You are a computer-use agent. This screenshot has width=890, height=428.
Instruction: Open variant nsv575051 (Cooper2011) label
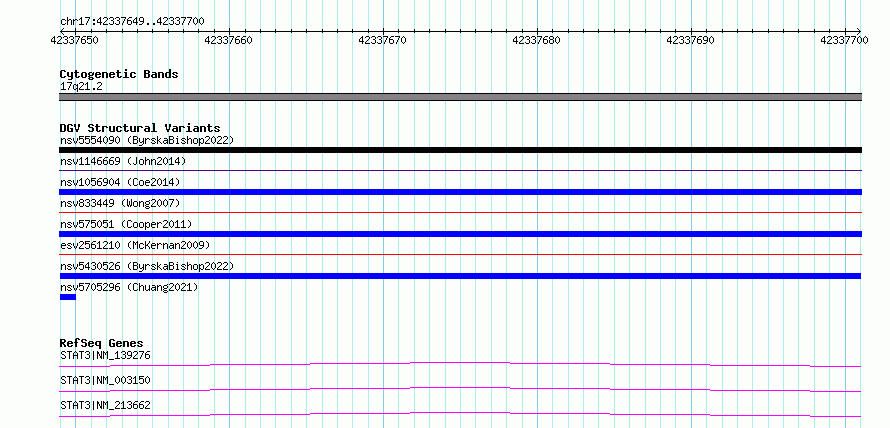pyautogui.click(x=126, y=224)
